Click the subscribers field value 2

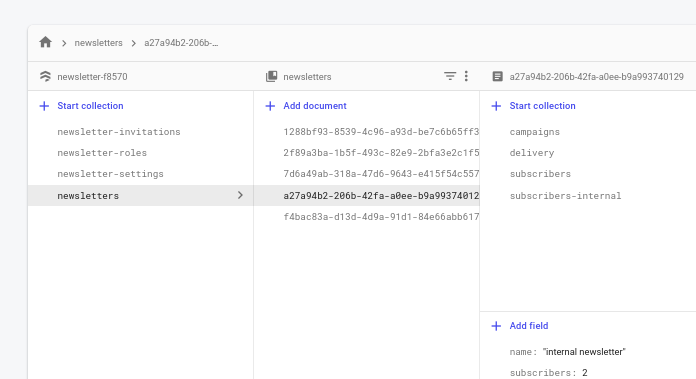(x=585, y=373)
